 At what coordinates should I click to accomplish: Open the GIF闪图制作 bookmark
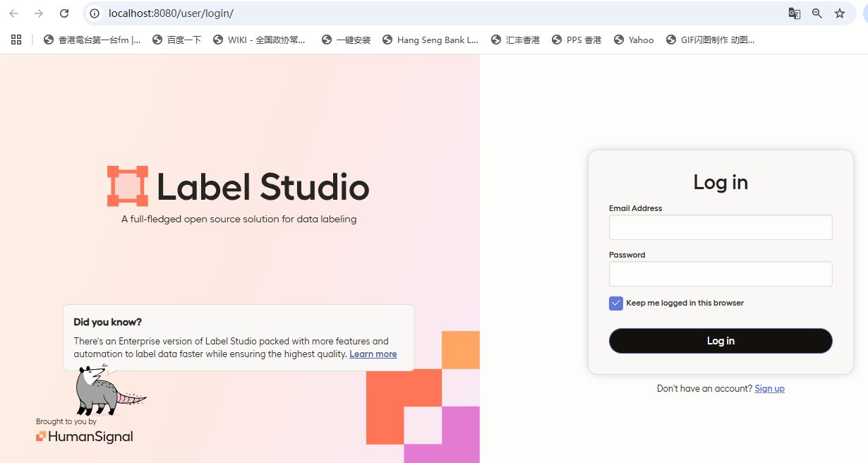[x=710, y=40]
